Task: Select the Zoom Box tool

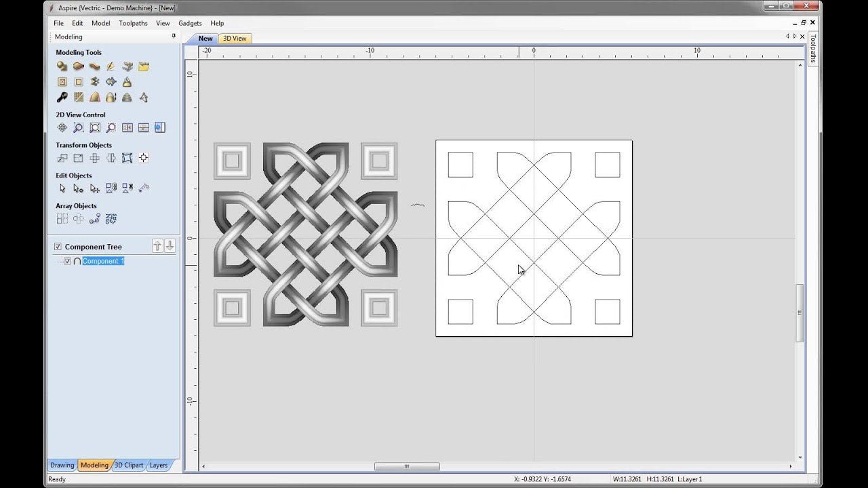Action: click(95, 127)
